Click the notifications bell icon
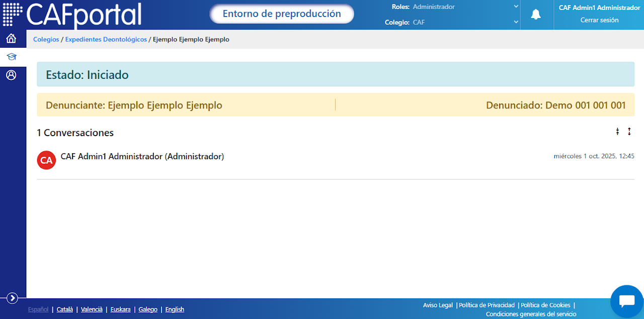 (536, 15)
